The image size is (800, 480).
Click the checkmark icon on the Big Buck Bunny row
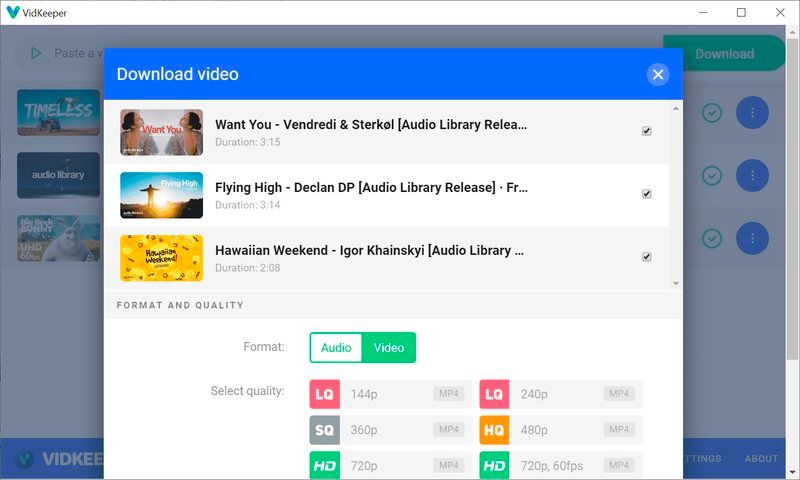tap(712, 238)
